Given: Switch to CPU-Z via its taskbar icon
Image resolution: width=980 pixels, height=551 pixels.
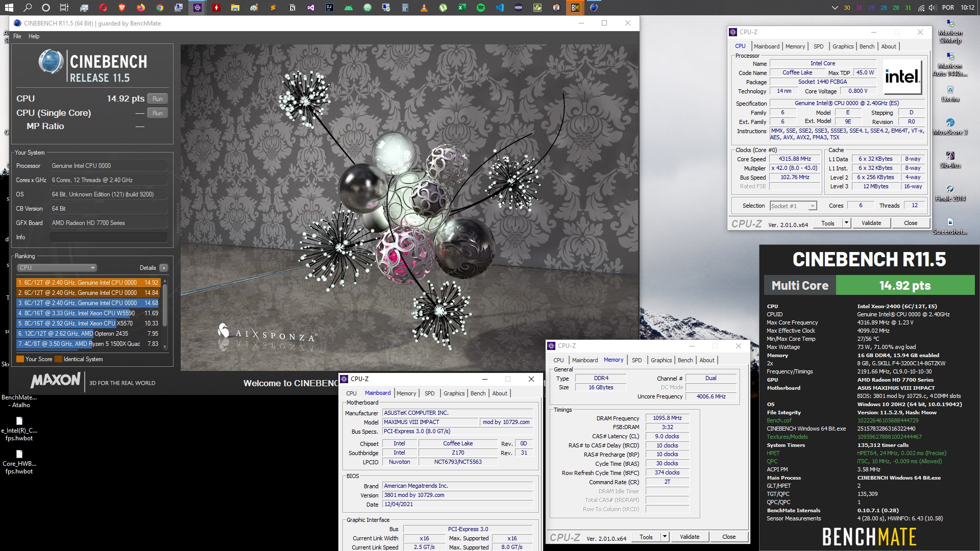Looking at the screenshot, I should tap(198, 8).
